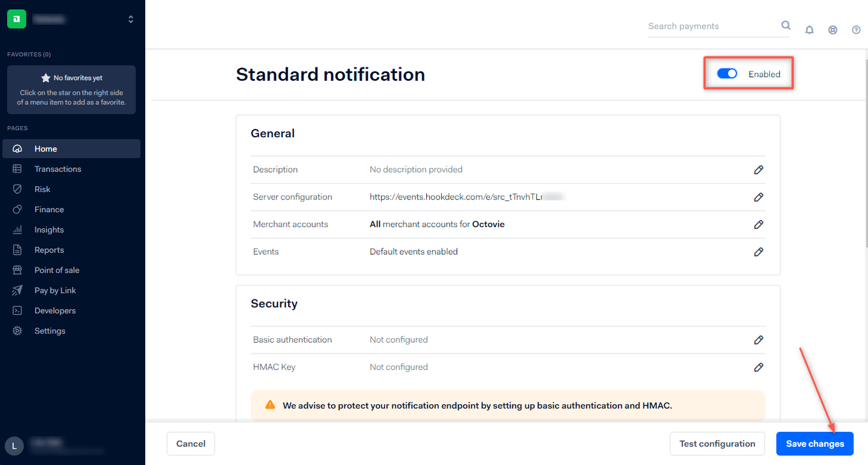Edit Merchant accounts via the pencil icon
The height and width of the screenshot is (465, 868).
(758, 225)
